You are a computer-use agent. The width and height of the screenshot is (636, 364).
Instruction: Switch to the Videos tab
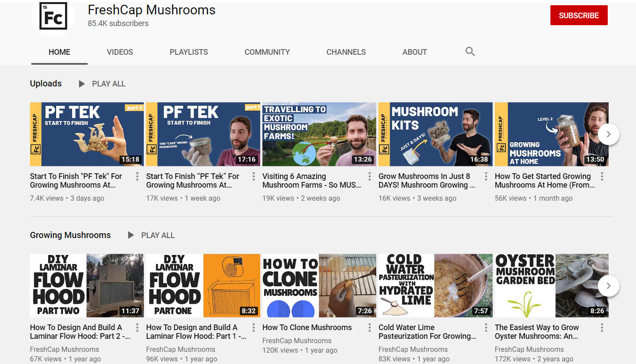point(120,52)
